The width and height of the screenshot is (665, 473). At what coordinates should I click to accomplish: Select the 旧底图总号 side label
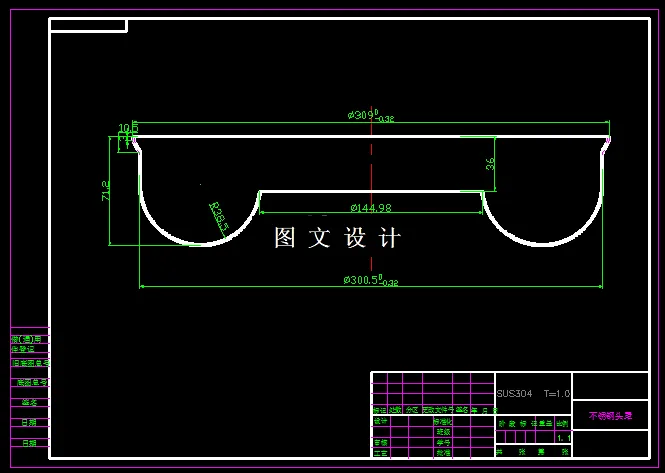tap(30, 363)
